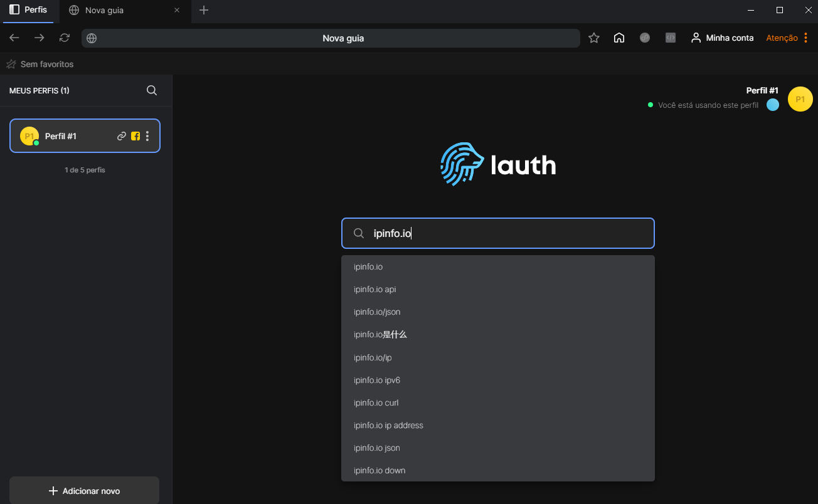Select the suggestion ipinfo.io curl
This screenshot has width=818, height=504.
click(498, 402)
